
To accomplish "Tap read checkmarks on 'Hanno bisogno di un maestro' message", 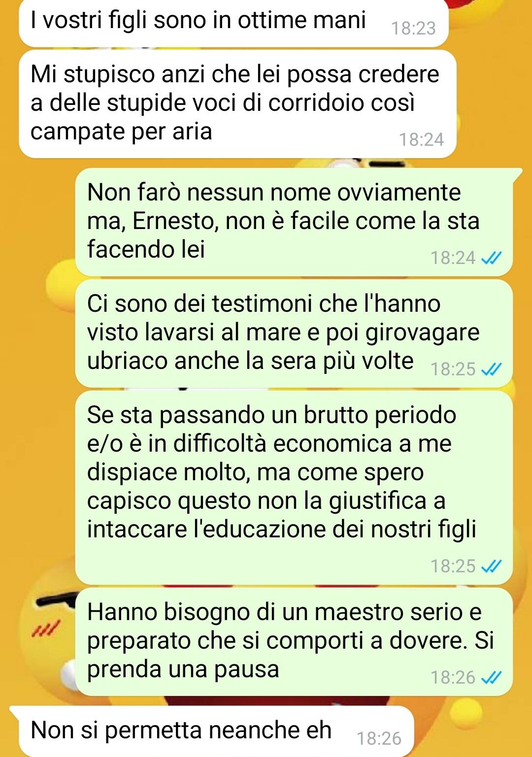I will 491,677.
